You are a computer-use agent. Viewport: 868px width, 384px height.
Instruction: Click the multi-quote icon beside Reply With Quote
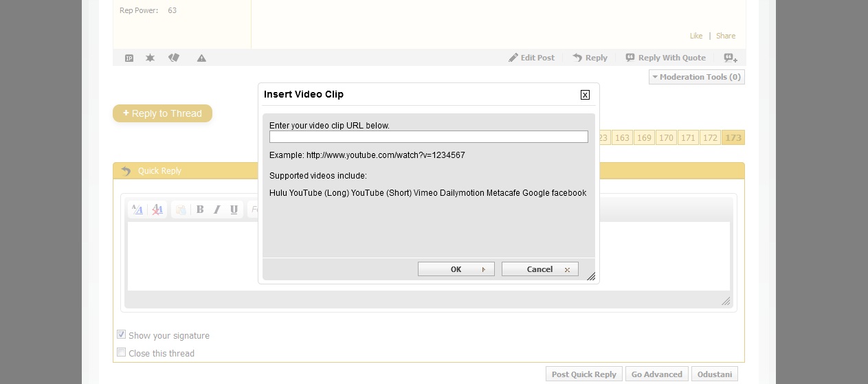coord(731,58)
